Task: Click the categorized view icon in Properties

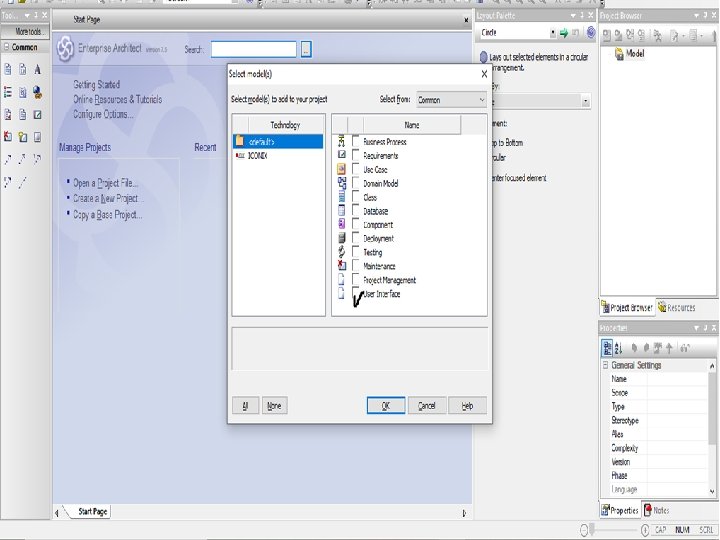Action: tap(607, 349)
